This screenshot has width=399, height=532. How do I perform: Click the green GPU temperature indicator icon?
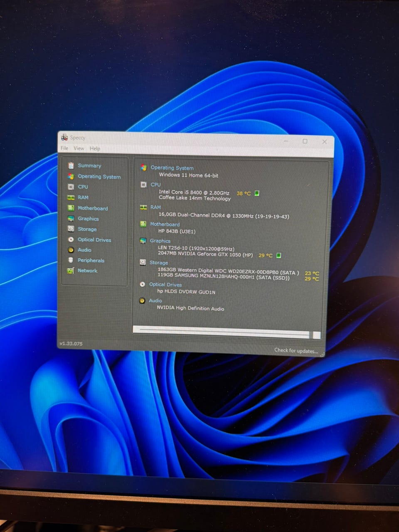pos(278,255)
